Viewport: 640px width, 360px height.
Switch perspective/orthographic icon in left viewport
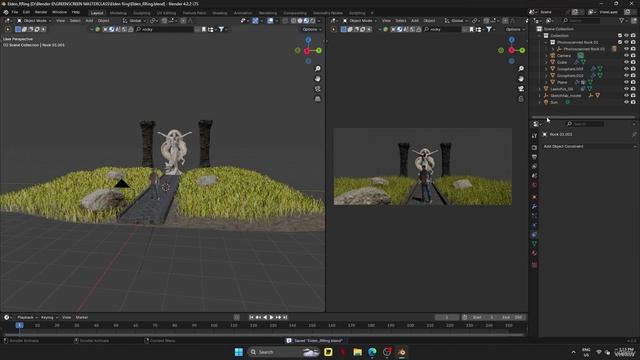[318, 99]
